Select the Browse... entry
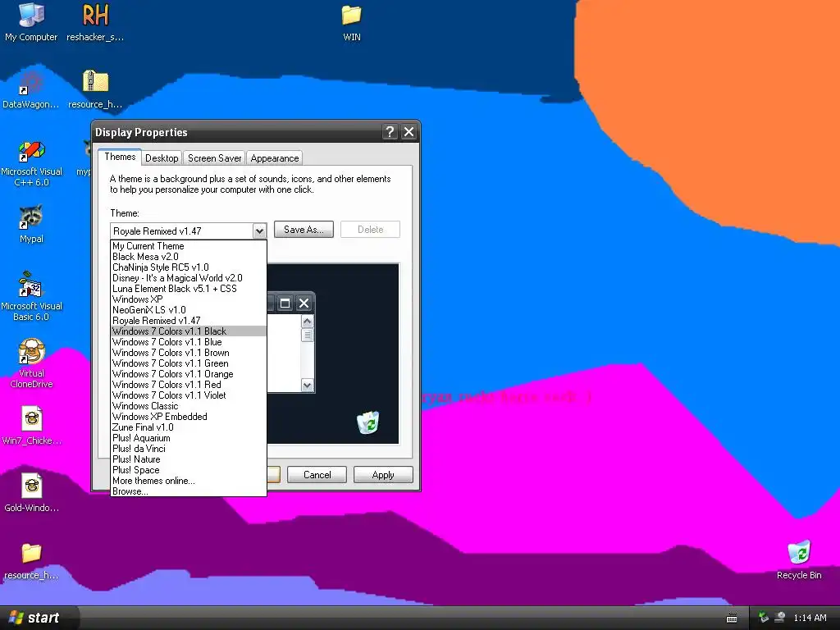This screenshot has width=840, height=630. (x=189, y=491)
